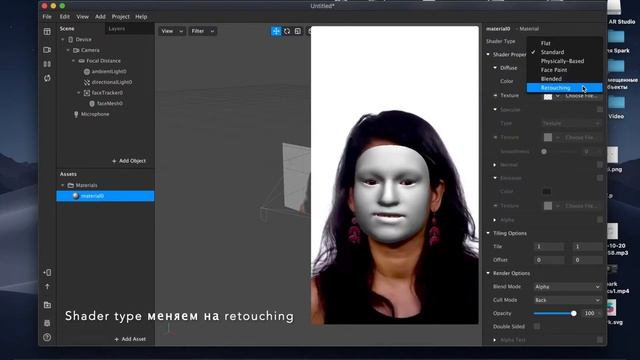Image resolution: width=640 pixels, height=360 pixels.
Task: Open the Blend Mode dropdown
Action: [567, 287]
